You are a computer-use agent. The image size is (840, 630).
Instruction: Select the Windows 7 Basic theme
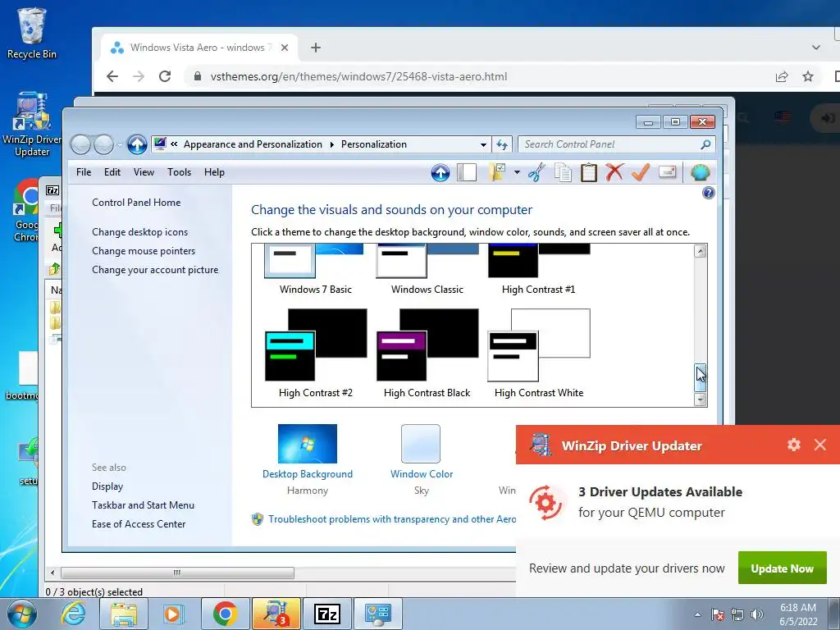[315, 268]
